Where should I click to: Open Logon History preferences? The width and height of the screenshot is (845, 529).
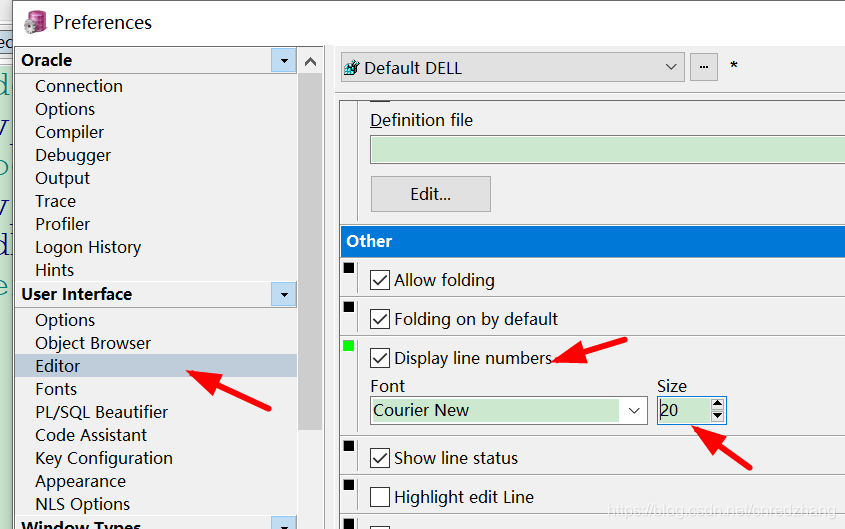[x=88, y=247]
